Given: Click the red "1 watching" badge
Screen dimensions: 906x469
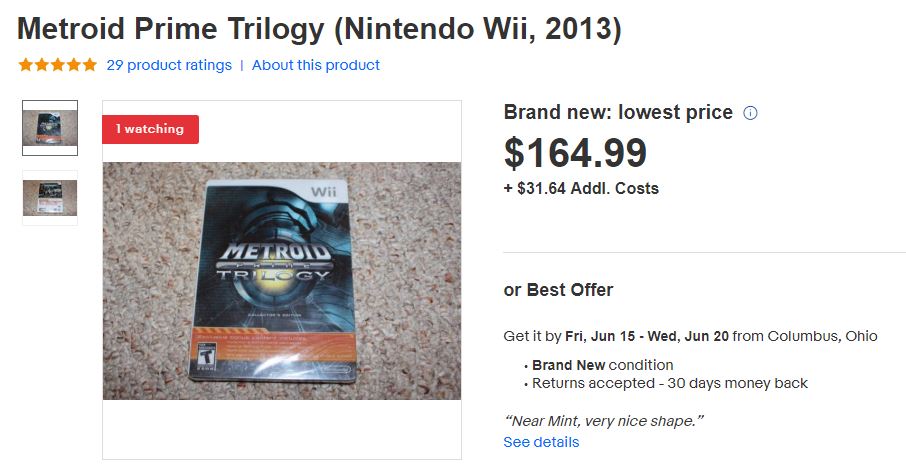Looking at the screenshot, I should 150,129.
